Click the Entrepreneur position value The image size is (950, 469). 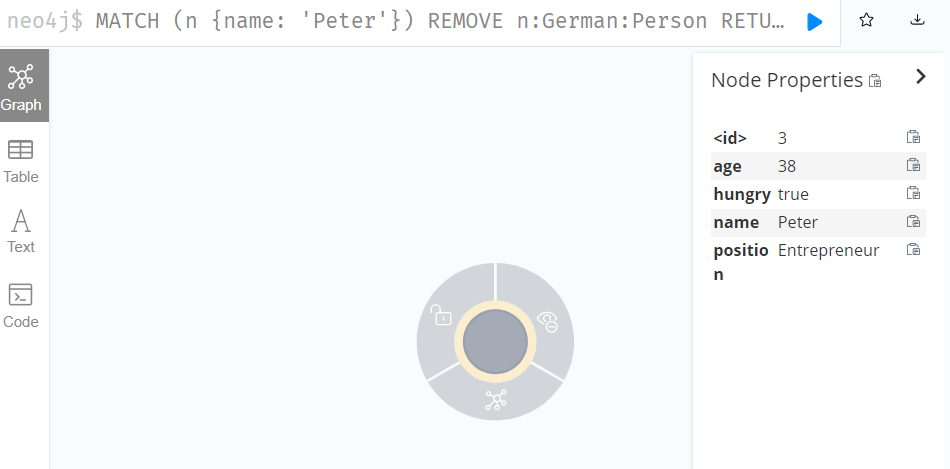(x=828, y=250)
